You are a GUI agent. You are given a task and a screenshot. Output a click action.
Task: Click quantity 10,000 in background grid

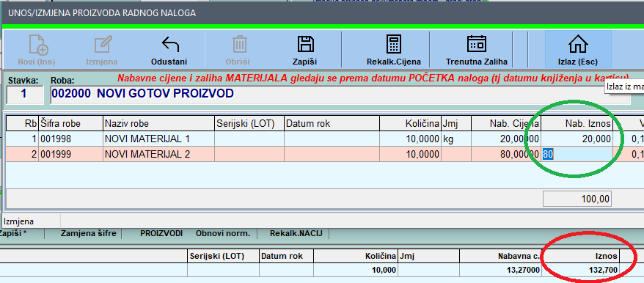tap(355, 270)
